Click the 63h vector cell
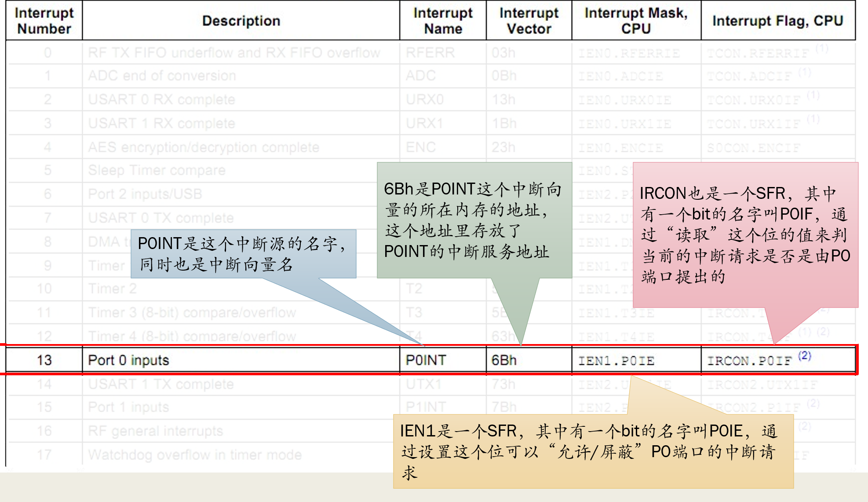This screenshot has width=868, height=502. 503,337
